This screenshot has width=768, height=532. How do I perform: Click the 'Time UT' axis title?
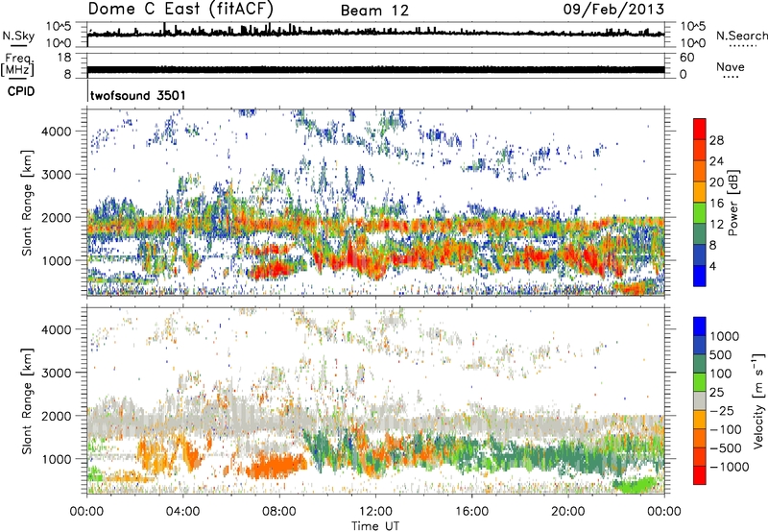coord(375,525)
